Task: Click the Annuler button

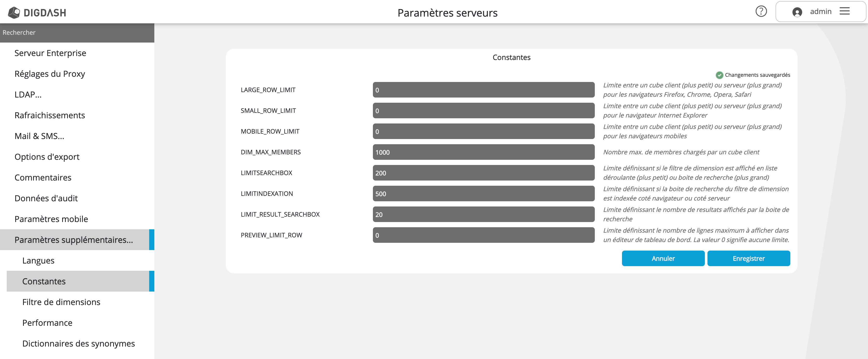Action: click(663, 259)
